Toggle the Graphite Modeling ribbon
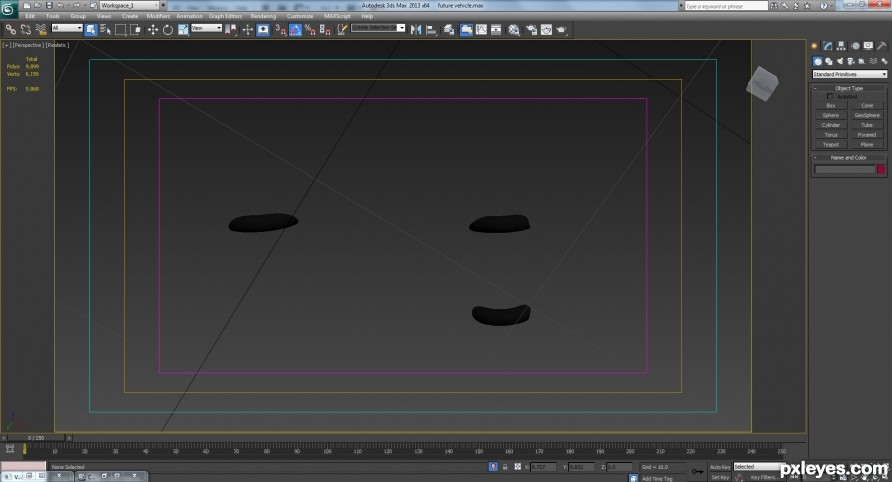Viewport: 892px width, 482px height. pyautogui.click(x=466, y=30)
